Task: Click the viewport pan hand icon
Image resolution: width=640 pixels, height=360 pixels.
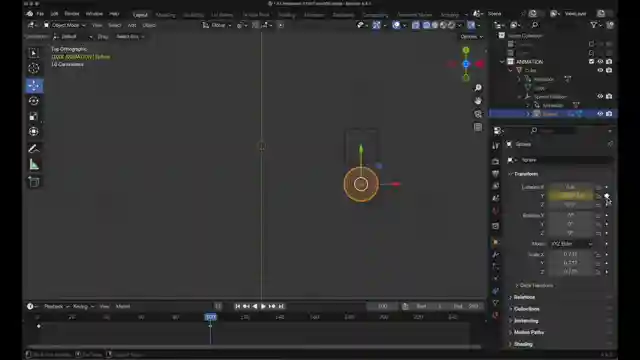Action: click(x=478, y=101)
